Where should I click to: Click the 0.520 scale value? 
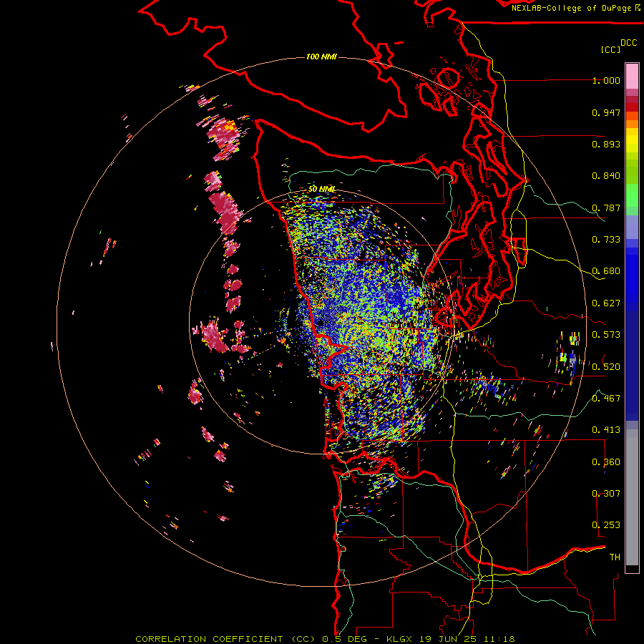click(x=606, y=367)
